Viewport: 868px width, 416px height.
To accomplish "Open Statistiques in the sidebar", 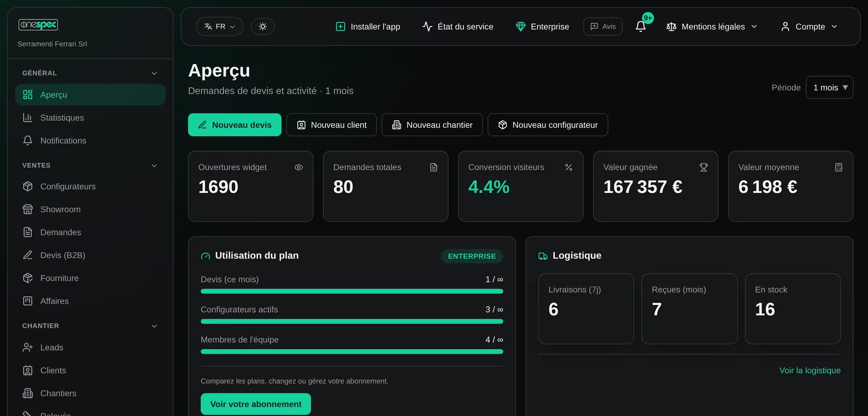I will [90, 118].
